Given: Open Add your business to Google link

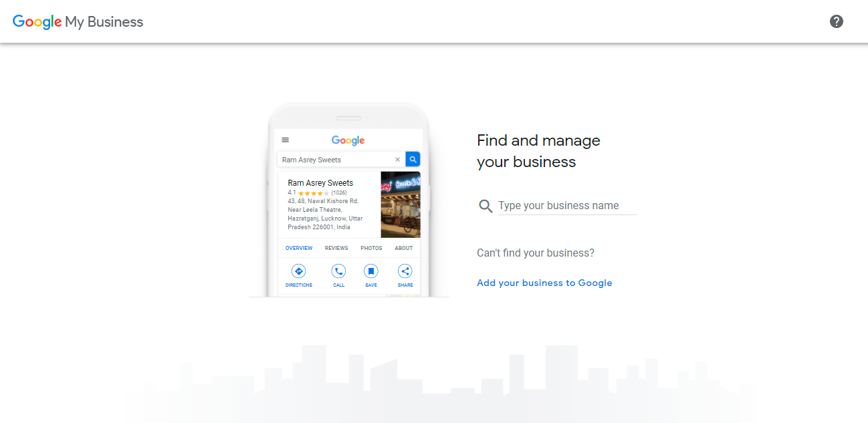Looking at the screenshot, I should pos(544,283).
